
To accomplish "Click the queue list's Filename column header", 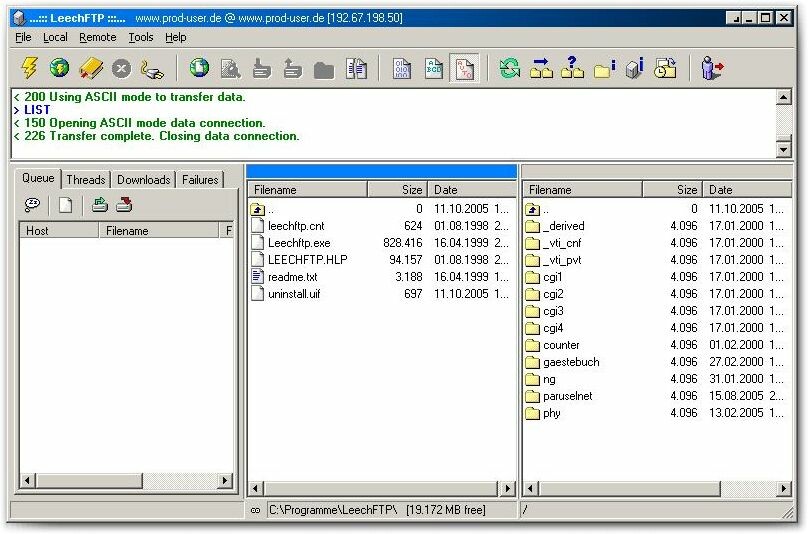I will tap(159, 230).
